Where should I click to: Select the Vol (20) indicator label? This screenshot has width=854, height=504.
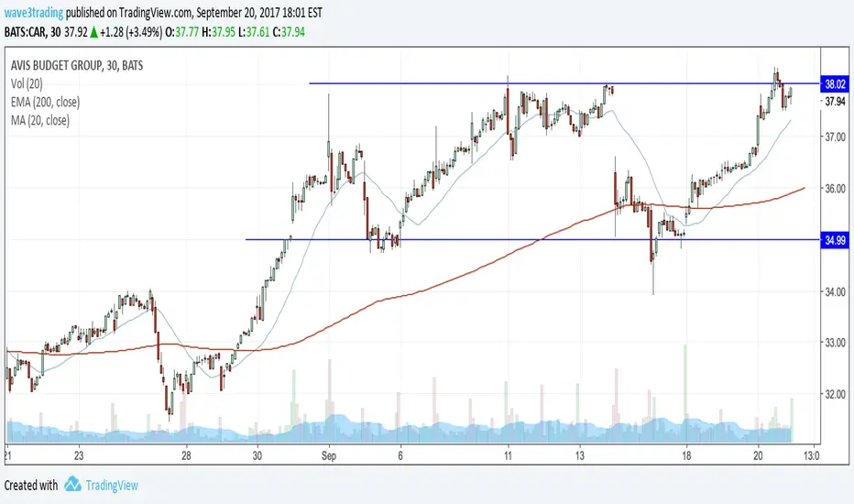click(x=27, y=84)
